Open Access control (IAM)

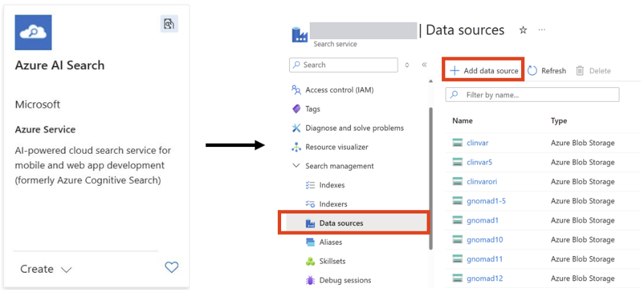[x=339, y=90]
